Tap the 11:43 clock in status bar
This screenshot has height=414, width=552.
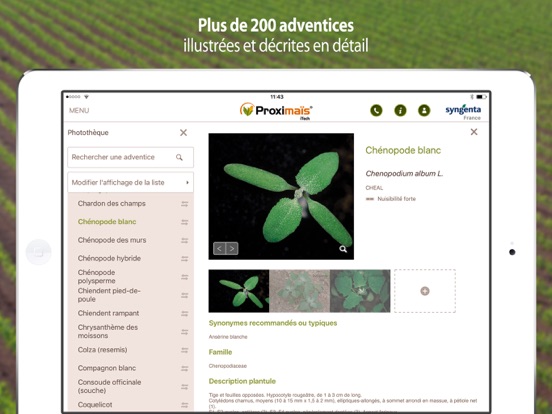(277, 97)
